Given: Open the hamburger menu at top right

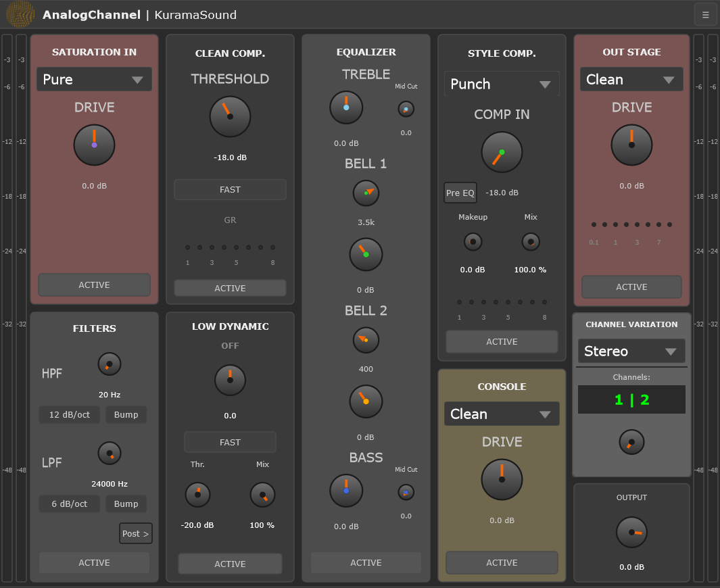Looking at the screenshot, I should point(705,14).
